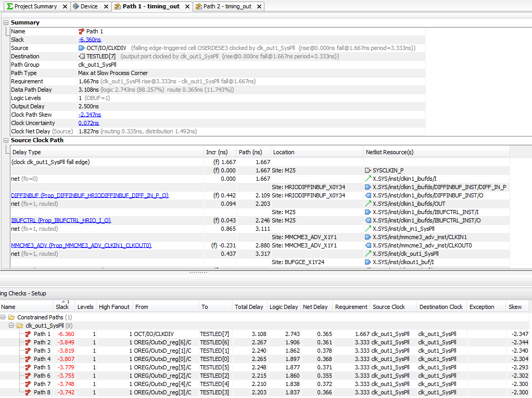Click the Constrained Paths folder icon
This screenshot has width=532, height=398.
[11, 317]
